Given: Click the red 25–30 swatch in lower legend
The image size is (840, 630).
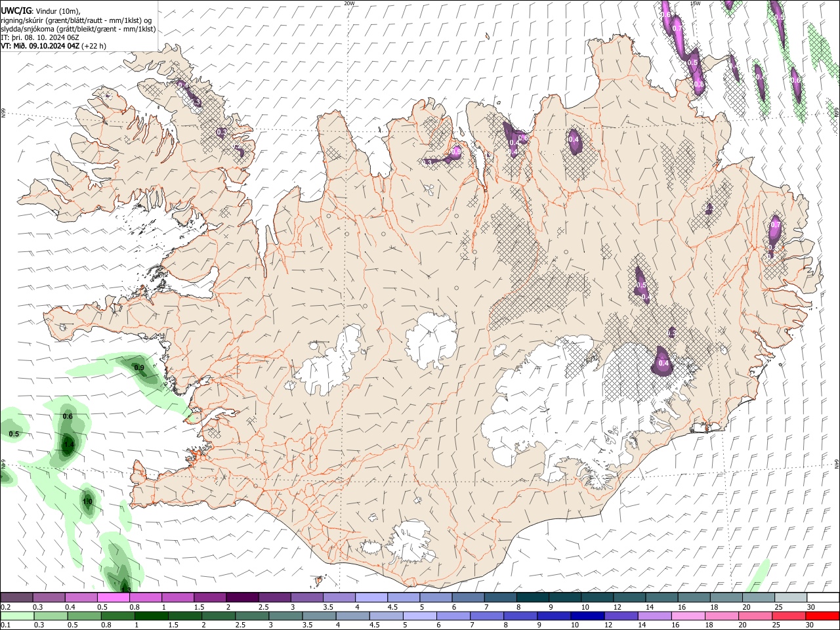Looking at the screenshot, I should pos(788,616).
